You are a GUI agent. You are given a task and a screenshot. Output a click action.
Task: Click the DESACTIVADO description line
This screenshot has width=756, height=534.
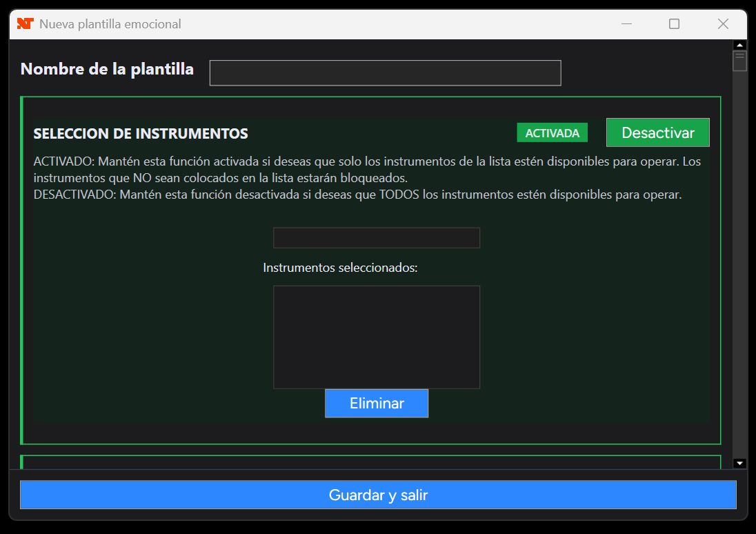pos(358,195)
